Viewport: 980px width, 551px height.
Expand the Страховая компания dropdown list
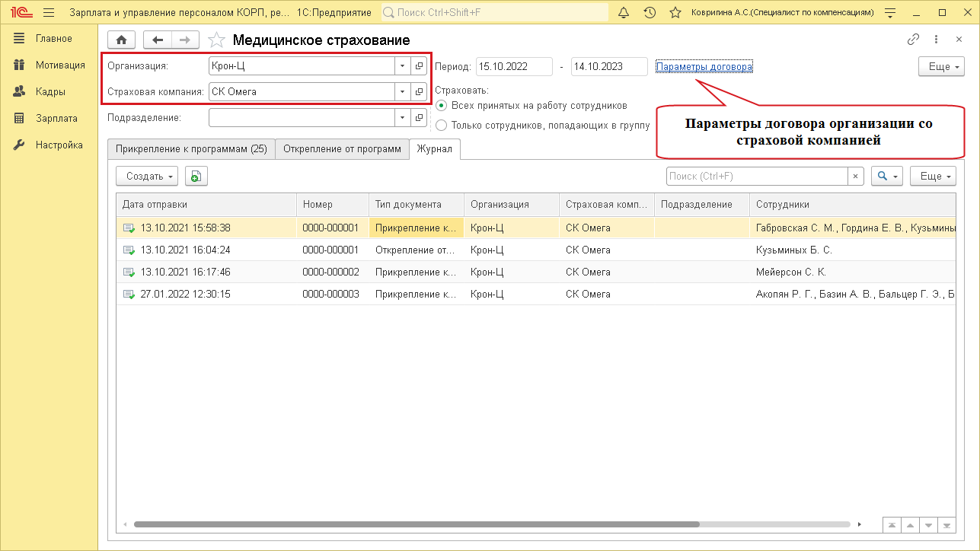(x=402, y=92)
